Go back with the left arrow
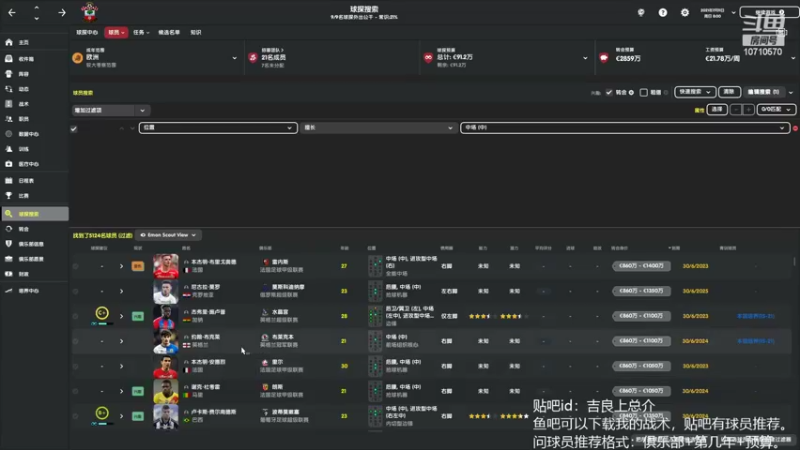Image resolution: width=800 pixels, height=450 pixels. 12,12
